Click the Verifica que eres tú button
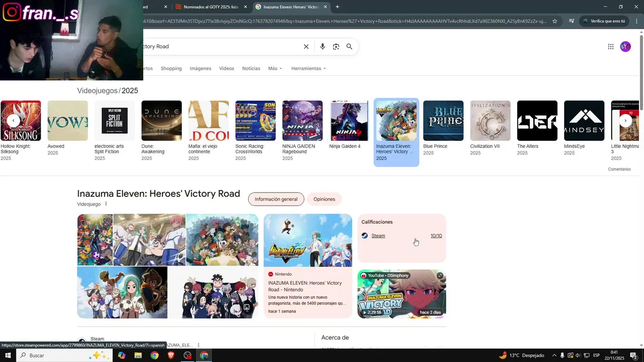The image size is (644, 362). click(x=603, y=21)
